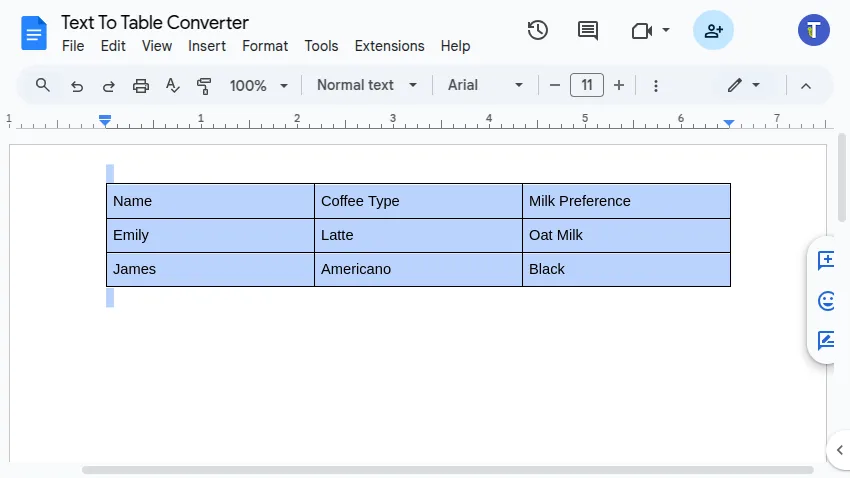
Task: Open Google Docs home icon
Action: click(x=34, y=33)
